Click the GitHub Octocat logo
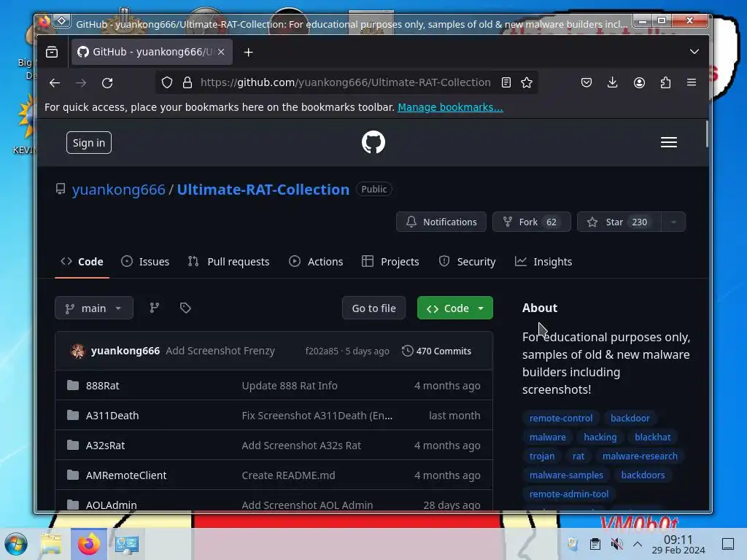 tap(373, 142)
